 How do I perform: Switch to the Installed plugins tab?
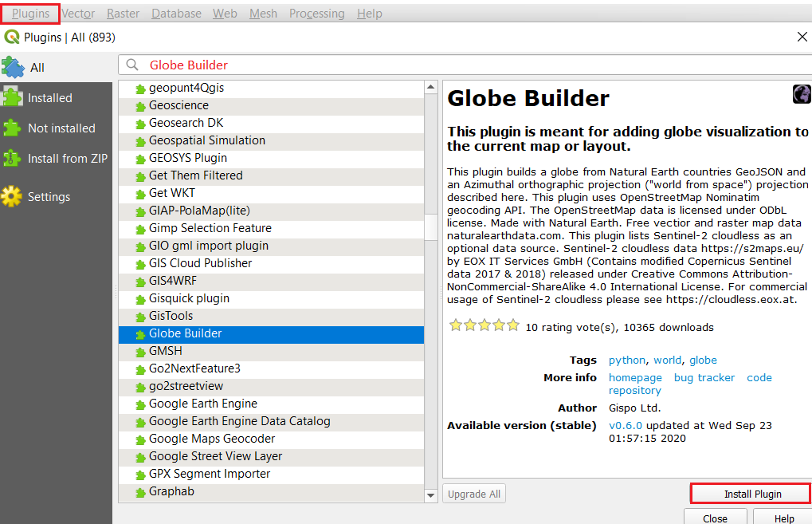(x=56, y=97)
